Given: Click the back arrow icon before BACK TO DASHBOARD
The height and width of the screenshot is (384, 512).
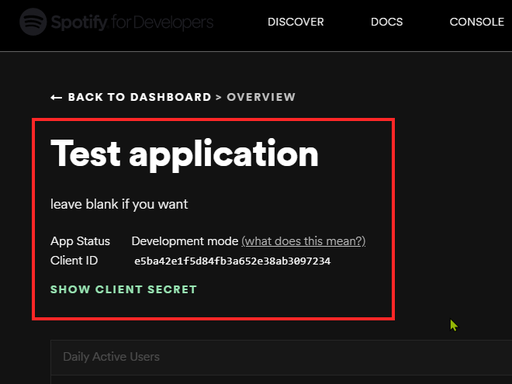Looking at the screenshot, I should point(56,97).
